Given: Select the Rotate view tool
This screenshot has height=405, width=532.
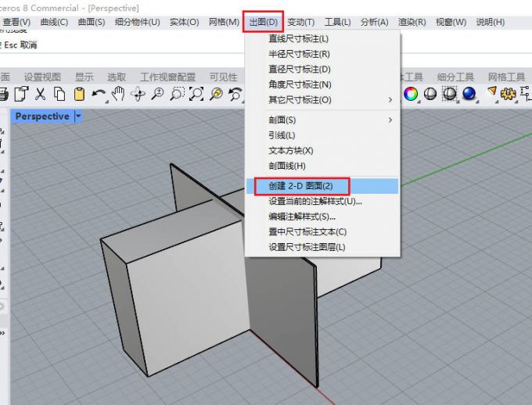Looking at the screenshot, I should tap(138, 94).
